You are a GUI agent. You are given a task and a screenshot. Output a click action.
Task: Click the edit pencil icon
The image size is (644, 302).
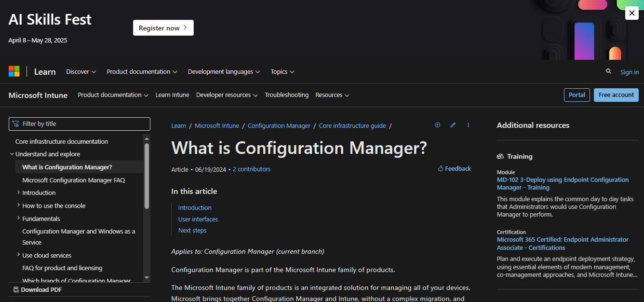tap(453, 125)
